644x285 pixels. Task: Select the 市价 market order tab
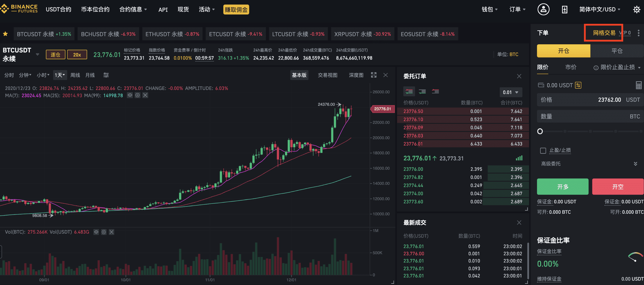tap(571, 67)
